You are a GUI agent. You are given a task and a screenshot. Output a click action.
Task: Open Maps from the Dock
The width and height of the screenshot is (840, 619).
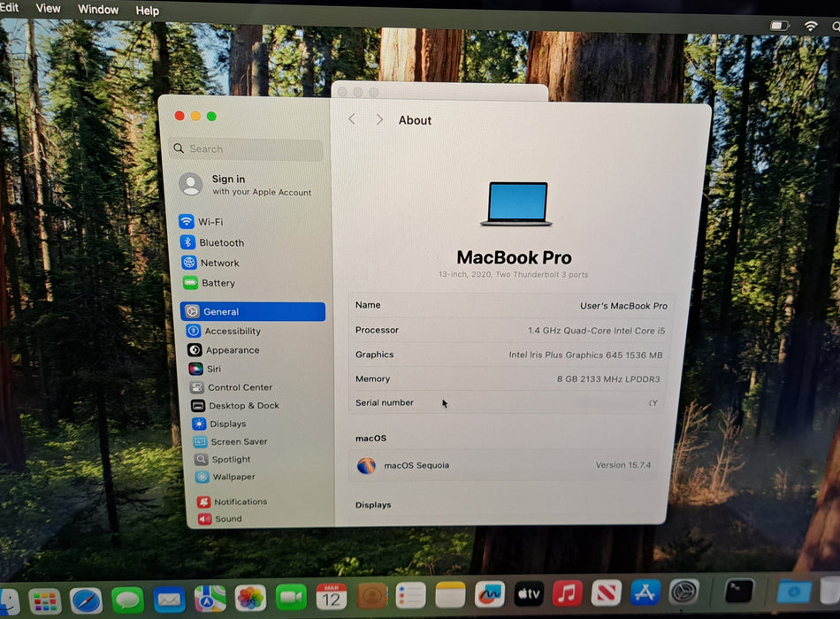210,598
